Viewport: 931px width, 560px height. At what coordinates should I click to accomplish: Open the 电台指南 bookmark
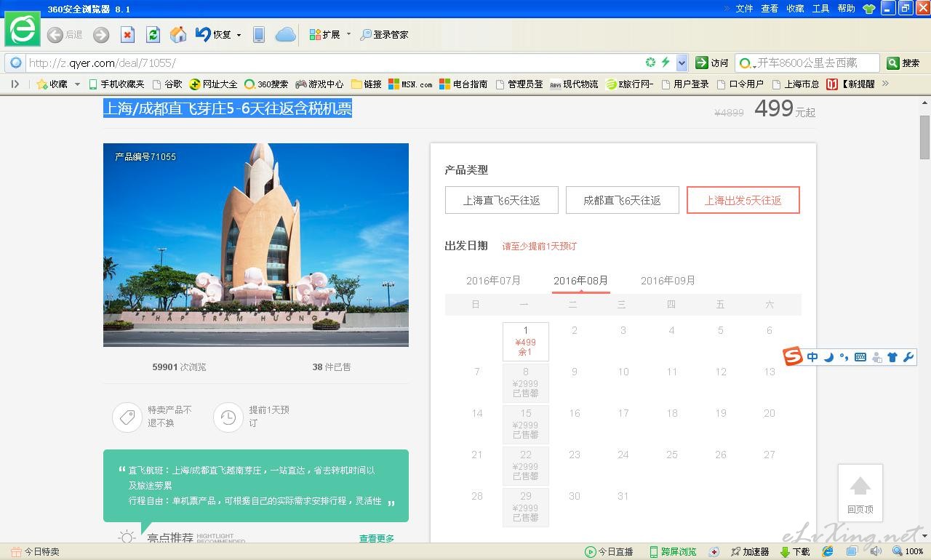(463, 84)
